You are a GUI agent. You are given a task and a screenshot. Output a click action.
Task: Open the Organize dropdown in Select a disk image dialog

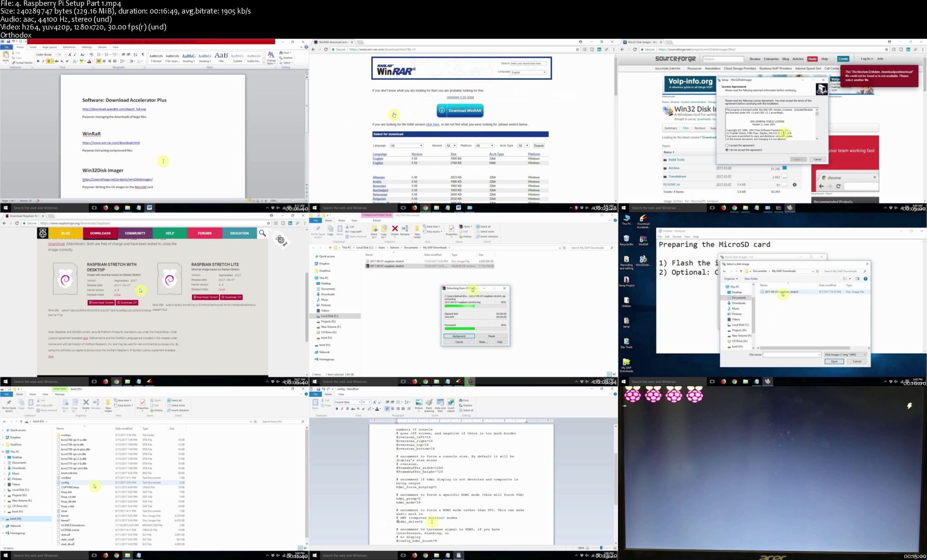[730, 279]
